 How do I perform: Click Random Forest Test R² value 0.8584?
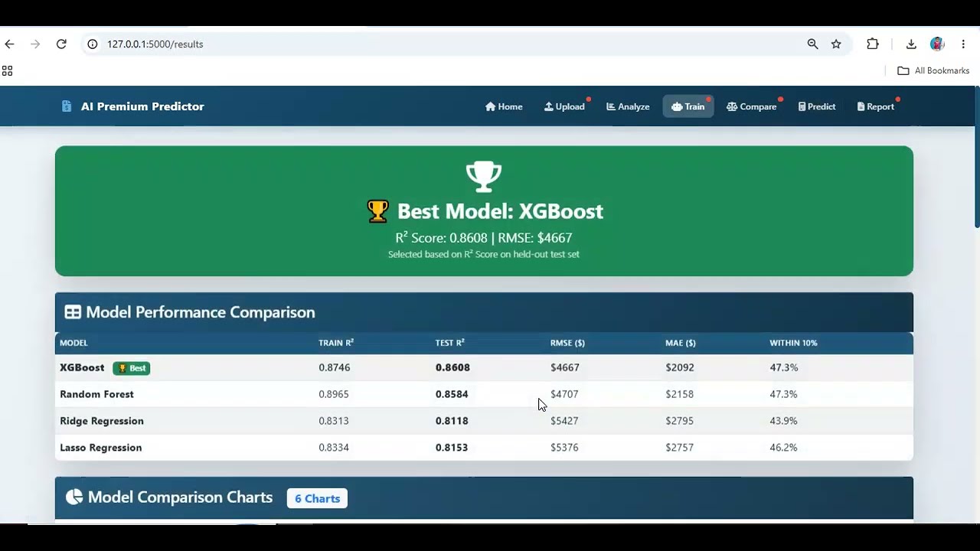[x=452, y=394]
